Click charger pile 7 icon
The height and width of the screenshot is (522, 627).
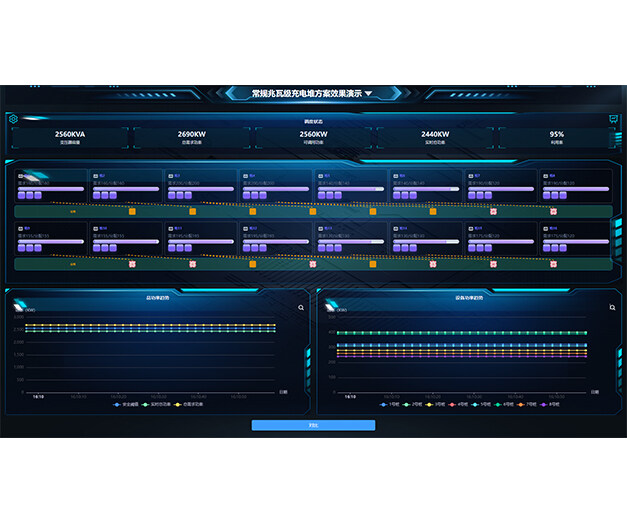(x=471, y=176)
